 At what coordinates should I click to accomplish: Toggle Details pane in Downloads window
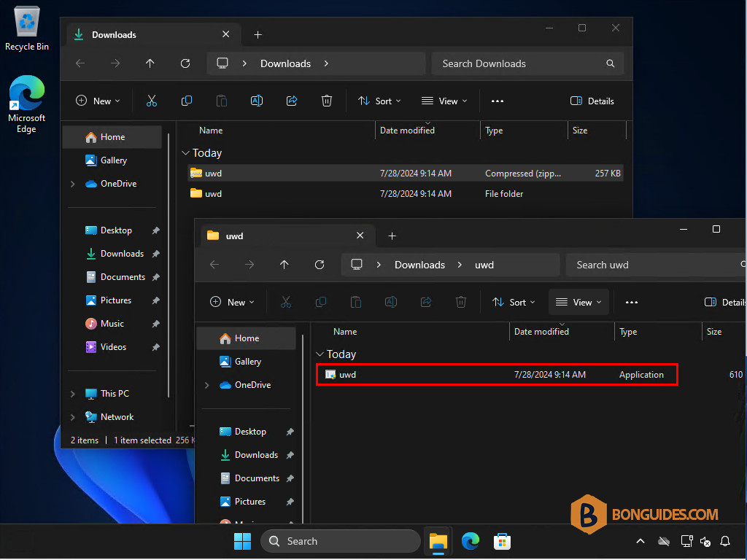[x=592, y=101]
